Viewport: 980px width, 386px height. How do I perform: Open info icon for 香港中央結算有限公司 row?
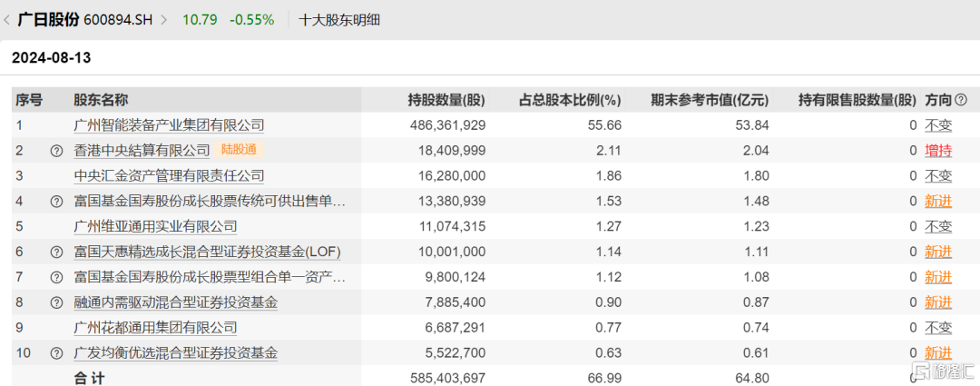click(x=56, y=151)
